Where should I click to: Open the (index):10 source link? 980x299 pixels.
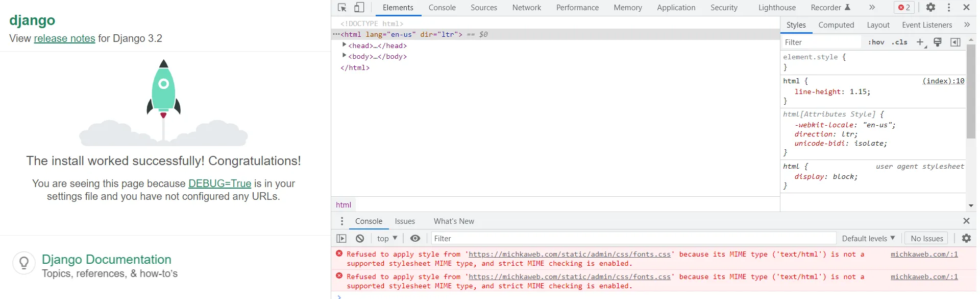943,81
